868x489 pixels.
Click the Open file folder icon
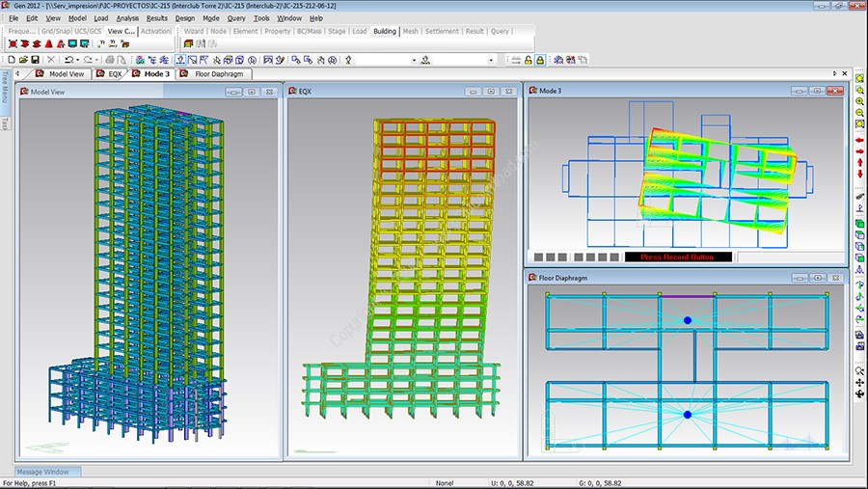coord(23,60)
